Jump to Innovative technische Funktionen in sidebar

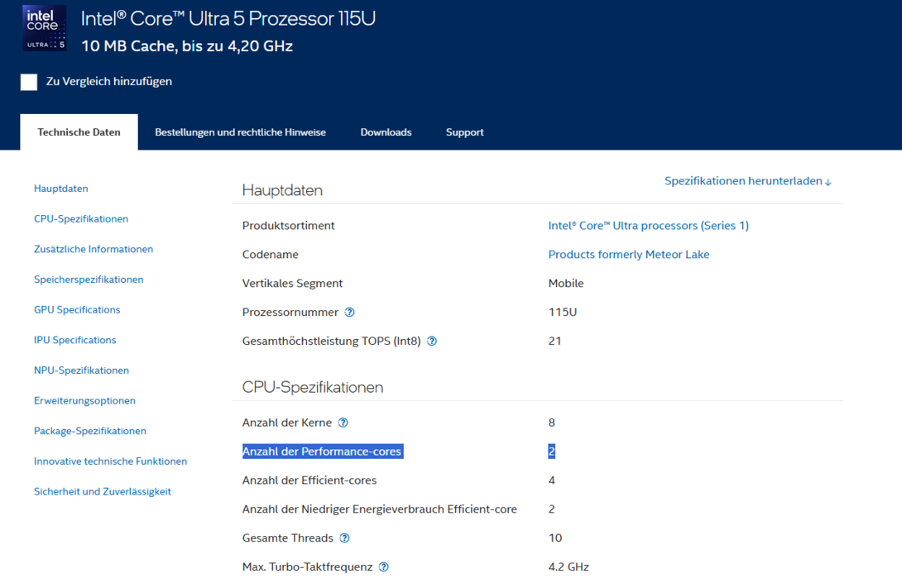point(110,461)
